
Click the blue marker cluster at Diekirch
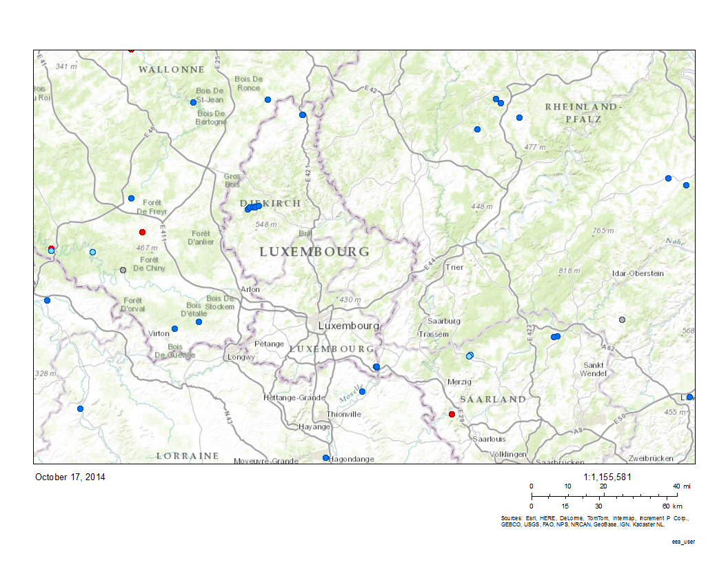tap(252, 207)
